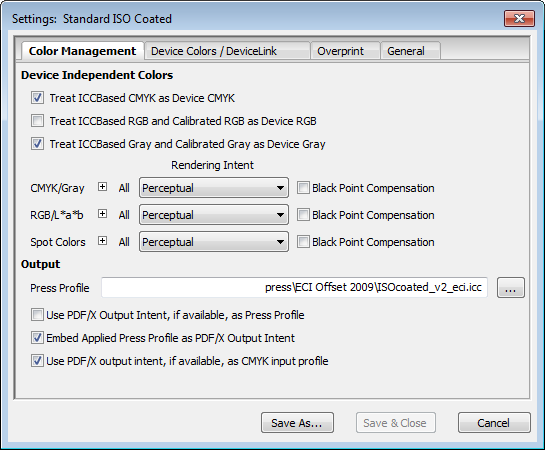Open the RGB/L*a*b rendering intent dropdown
The height and width of the screenshot is (450, 545).
[x=214, y=215]
